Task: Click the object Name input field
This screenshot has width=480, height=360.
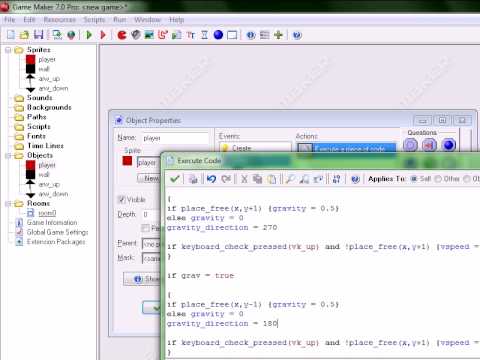Action: [x=175, y=138]
